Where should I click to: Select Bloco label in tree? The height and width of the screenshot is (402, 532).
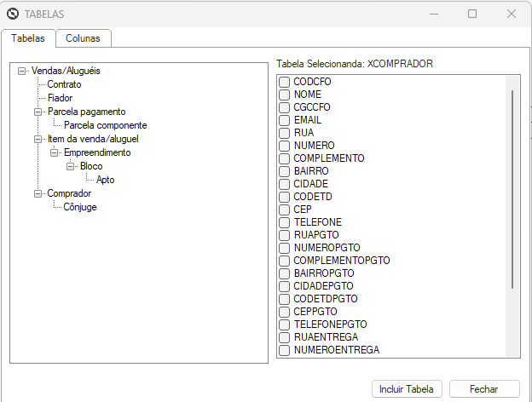91,166
